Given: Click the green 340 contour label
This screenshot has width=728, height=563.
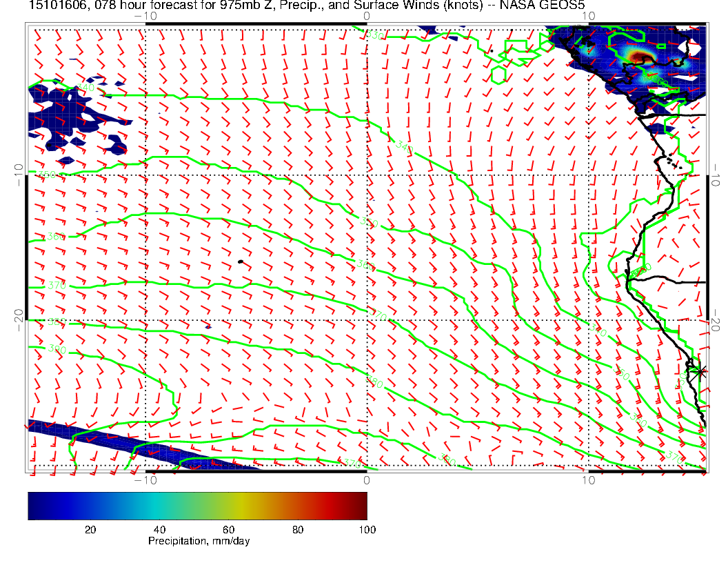Looking at the screenshot, I should pos(405,146).
